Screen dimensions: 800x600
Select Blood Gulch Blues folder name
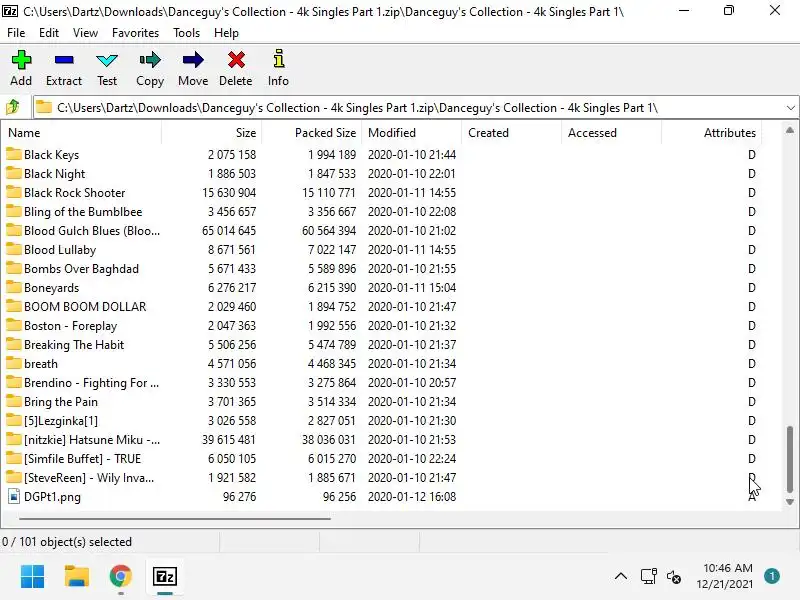92,231
